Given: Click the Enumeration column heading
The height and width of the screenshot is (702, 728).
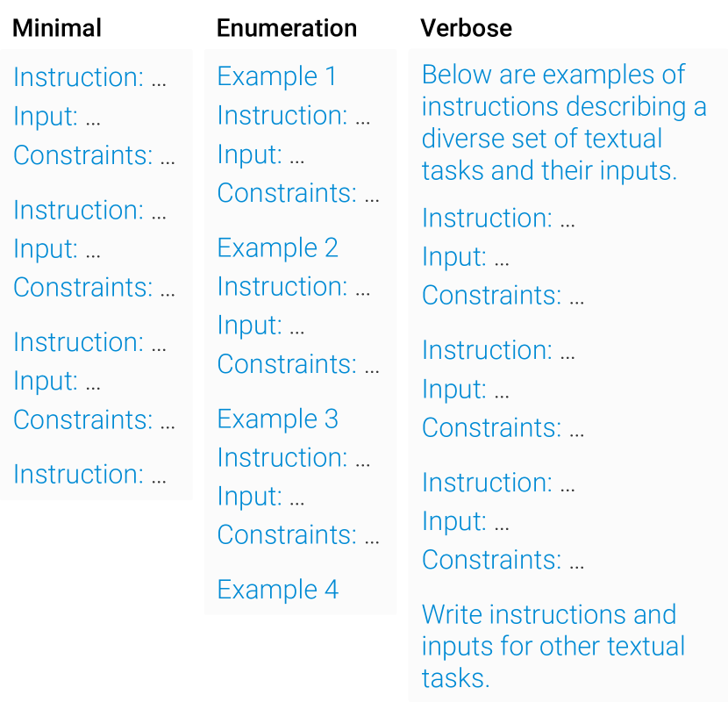Looking at the screenshot, I should pos(287,28).
